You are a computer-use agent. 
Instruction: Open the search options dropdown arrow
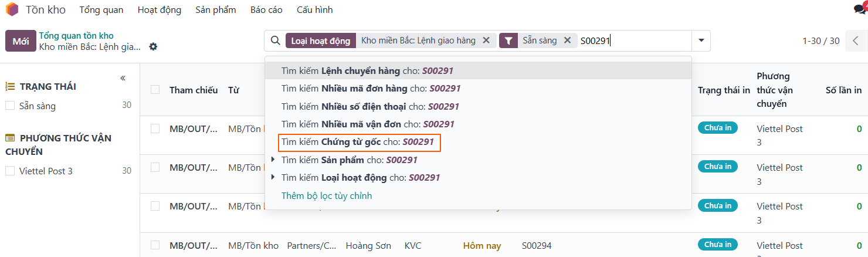pyautogui.click(x=701, y=40)
